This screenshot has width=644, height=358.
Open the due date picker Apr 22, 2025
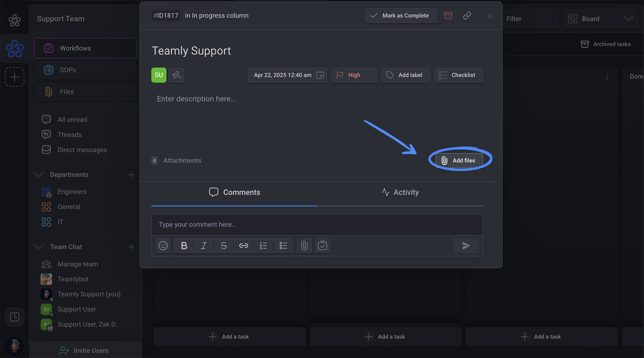287,75
